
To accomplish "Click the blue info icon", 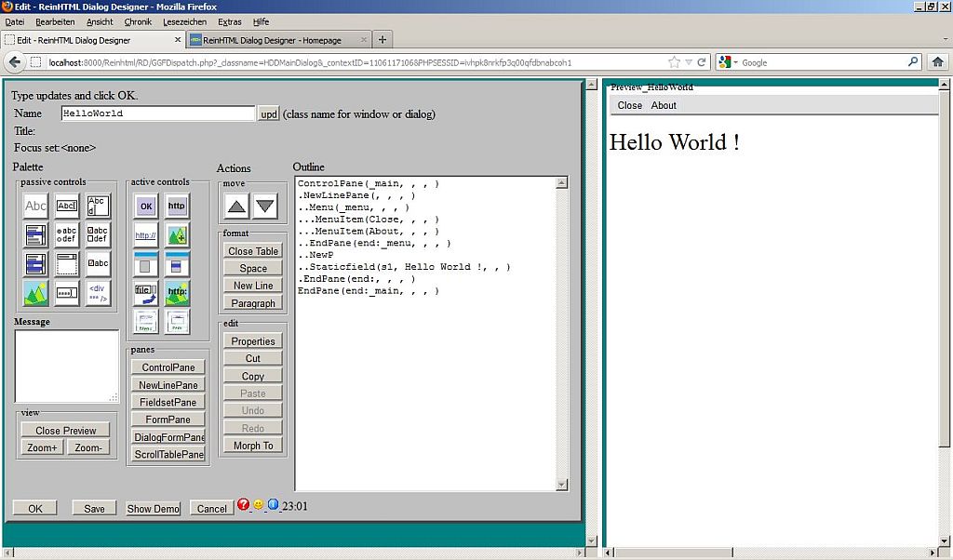I will point(273,505).
